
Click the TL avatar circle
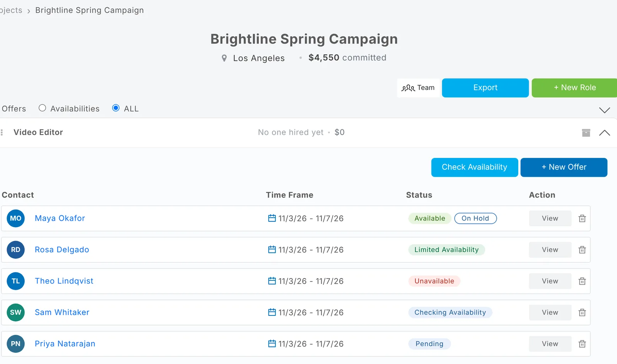coord(16,281)
